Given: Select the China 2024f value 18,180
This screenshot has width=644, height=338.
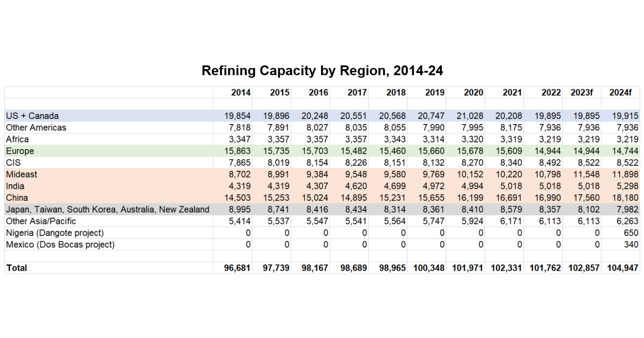Looking at the screenshot, I should 626,198.
